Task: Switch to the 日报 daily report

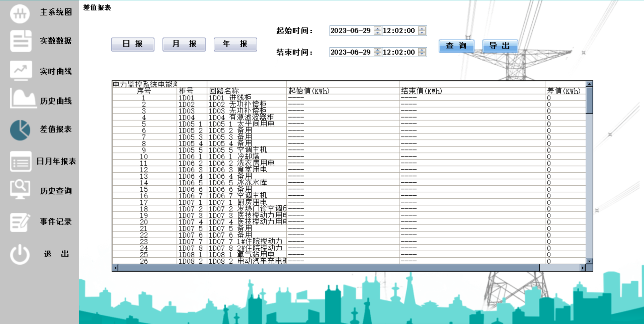Action: coord(132,44)
